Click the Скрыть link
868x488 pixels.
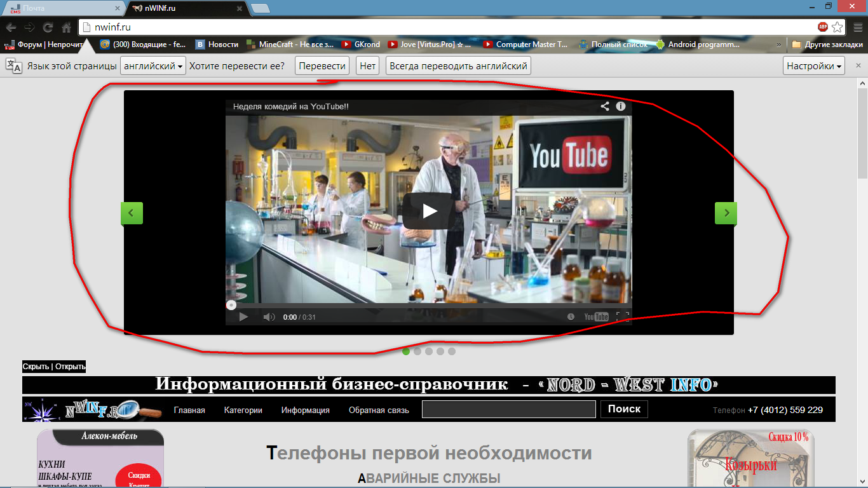(x=37, y=367)
